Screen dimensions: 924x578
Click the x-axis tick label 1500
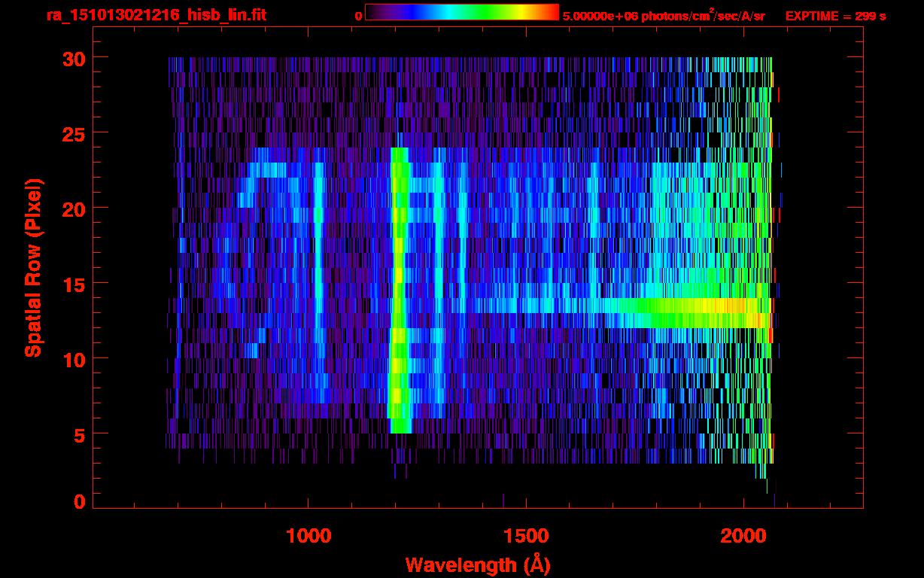pos(526,536)
